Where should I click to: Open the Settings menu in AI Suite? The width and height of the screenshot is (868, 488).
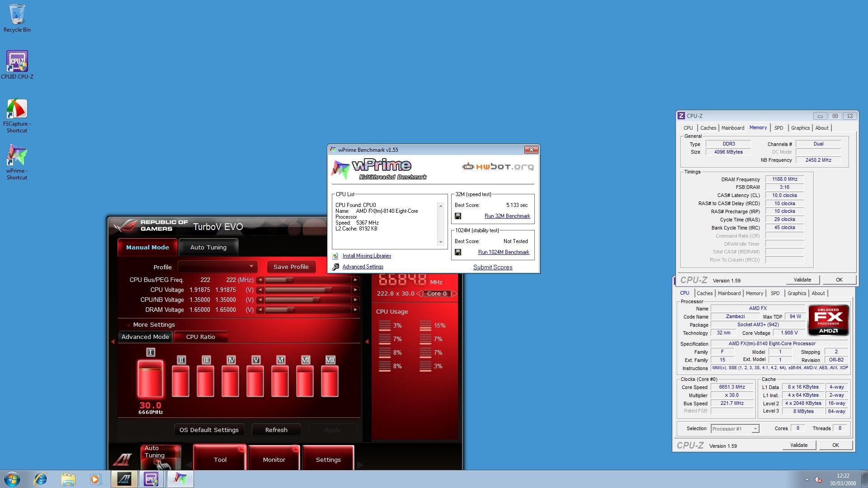coord(328,458)
